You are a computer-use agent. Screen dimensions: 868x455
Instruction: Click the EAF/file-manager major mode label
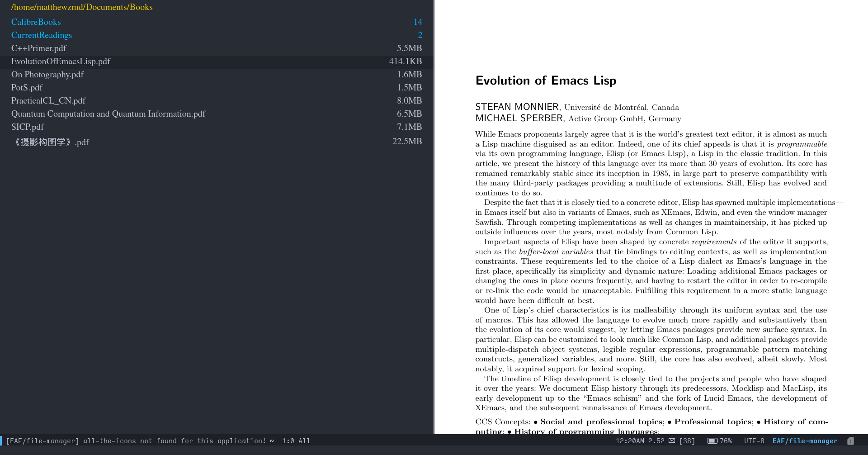pyautogui.click(x=805, y=441)
